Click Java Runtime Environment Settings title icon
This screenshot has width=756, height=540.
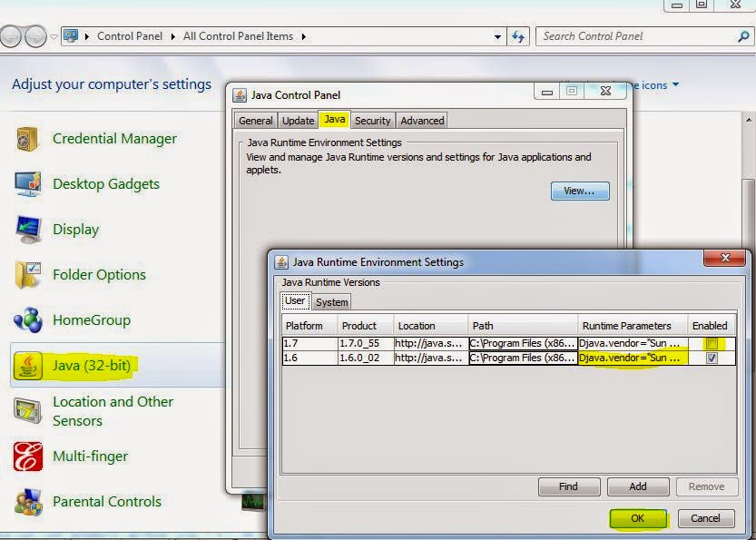281,262
